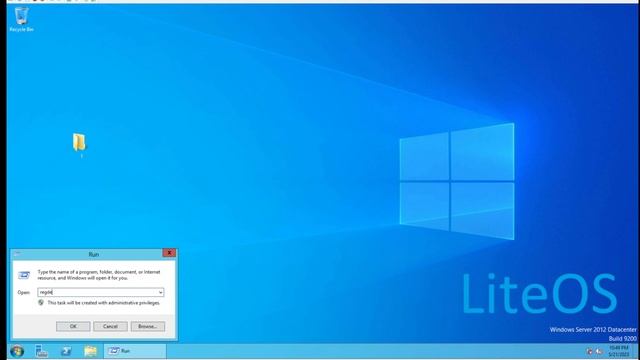The height and width of the screenshot is (360, 640).
Task: Open File Explorer from the taskbar
Action: [91, 351]
